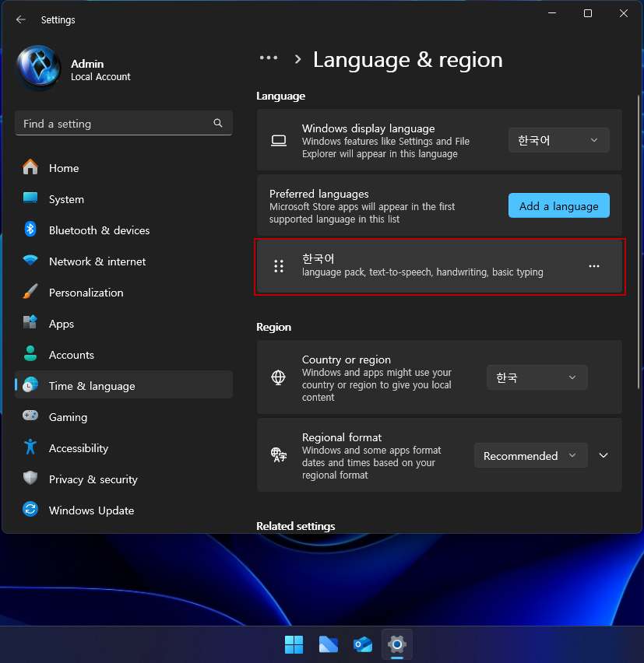Viewport: 644px width, 663px height.
Task: Launch Outlook from the taskbar
Action: tap(363, 645)
